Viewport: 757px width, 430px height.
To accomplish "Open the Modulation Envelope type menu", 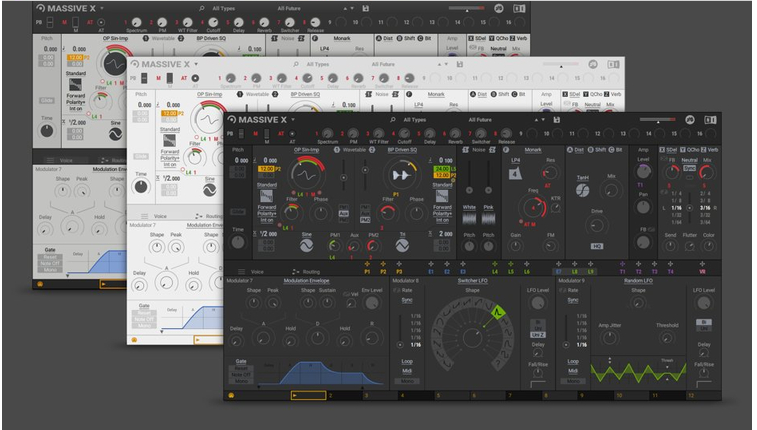I will [x=306, y=281].
